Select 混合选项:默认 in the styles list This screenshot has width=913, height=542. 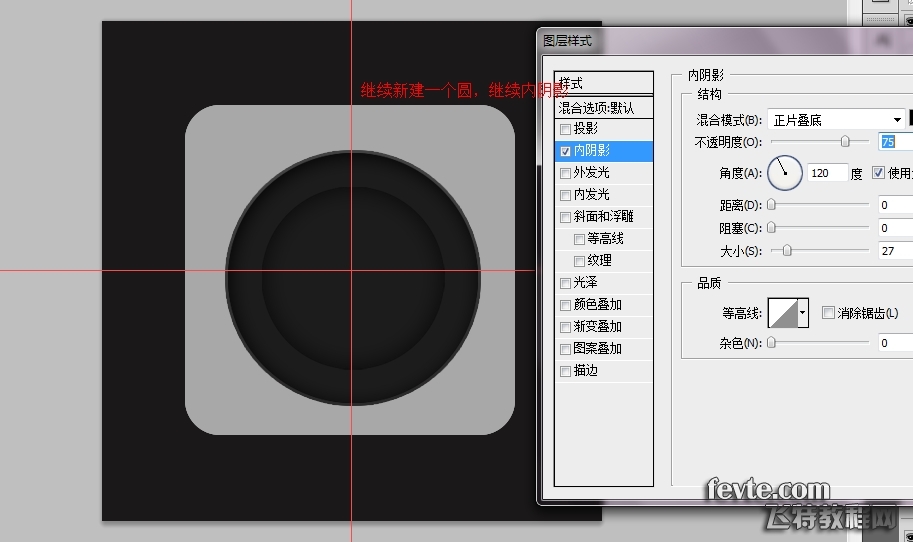603,107
